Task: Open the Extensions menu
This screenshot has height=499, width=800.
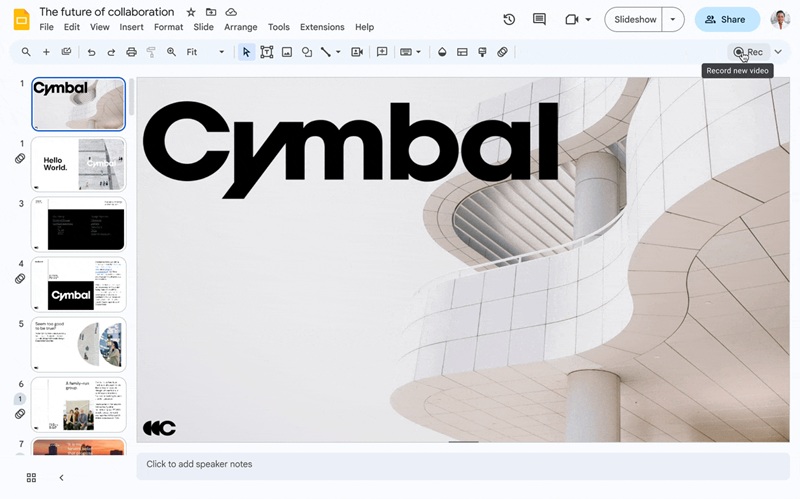Action: click(x=322, y=27)
